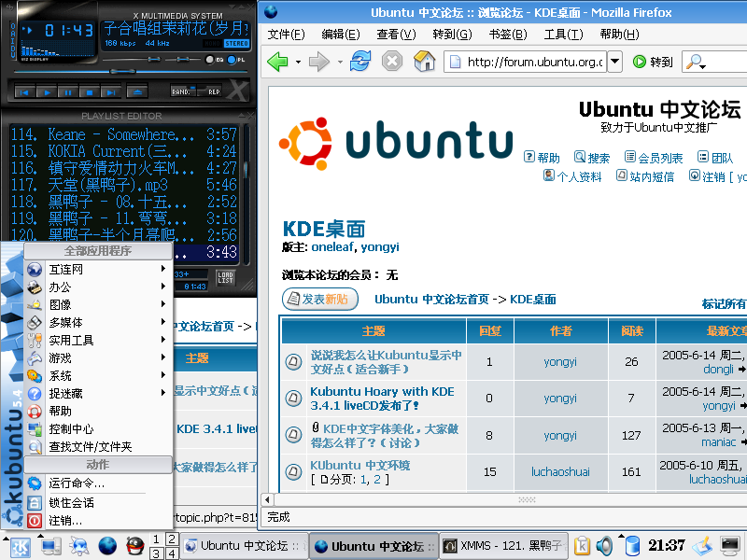The image size is (747, 560).
Task: Open the 帮助(H) help menu in Firefox
Action: click(619, 35)
